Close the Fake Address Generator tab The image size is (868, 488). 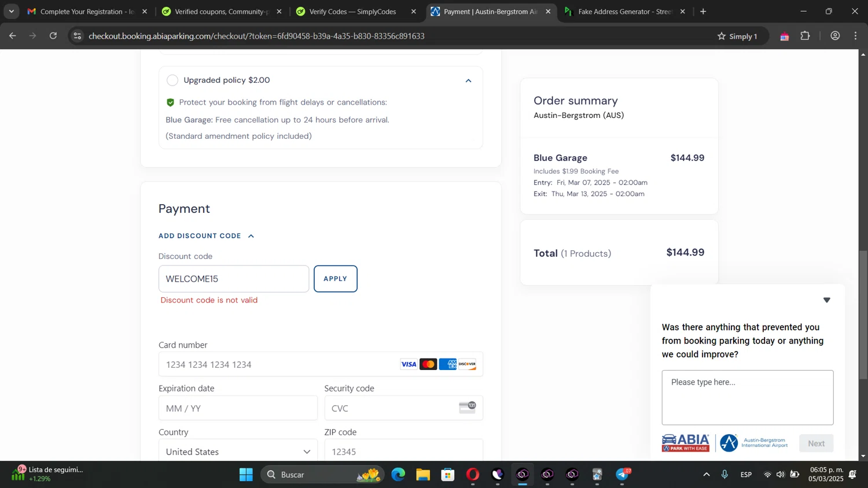683,12
